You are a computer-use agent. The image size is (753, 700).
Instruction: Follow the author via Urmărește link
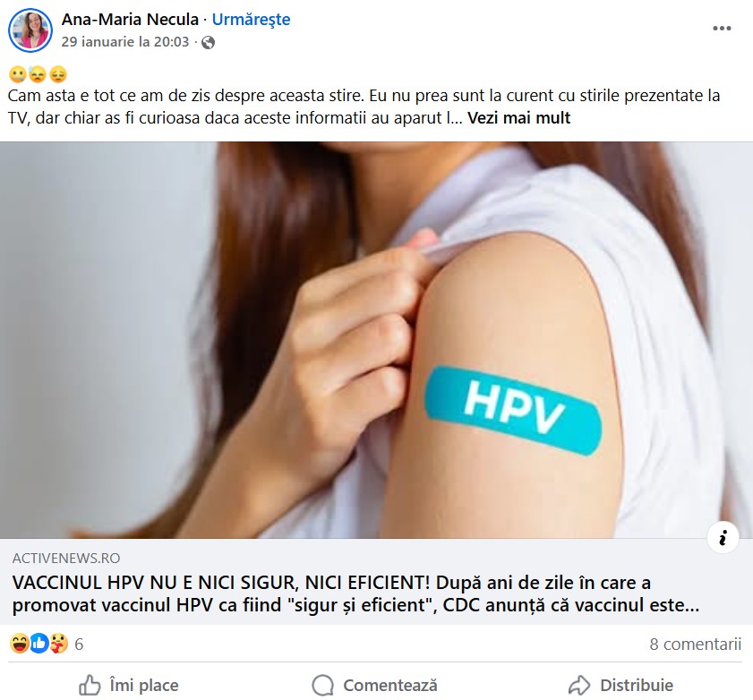click(252, 19)
